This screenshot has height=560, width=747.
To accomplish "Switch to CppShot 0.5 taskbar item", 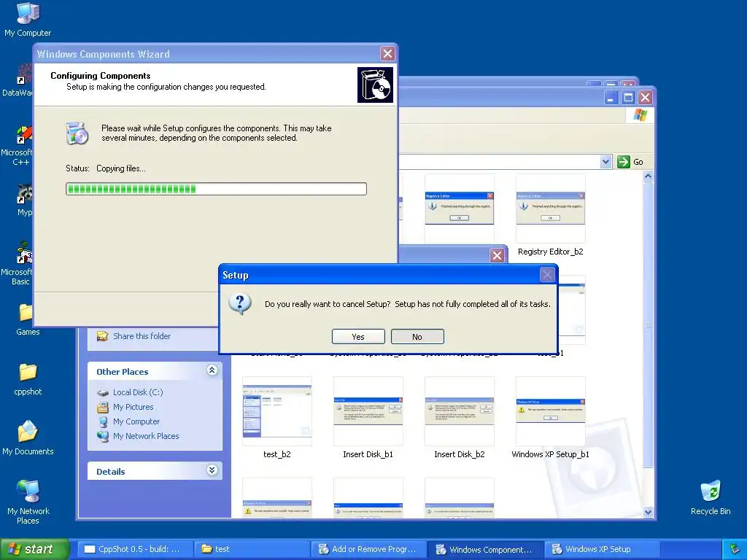I will coord(133,549).
